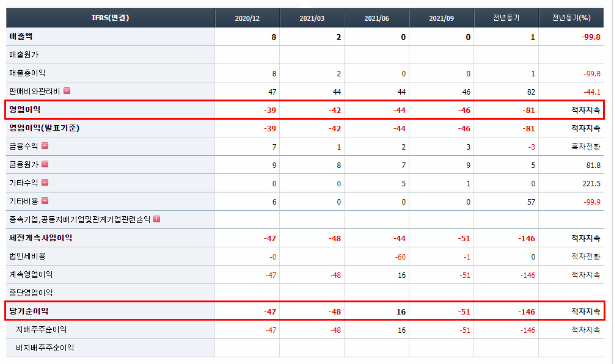614x364 pixels.
Task: Select the 중단영업이익 row label
Action: point(31,293)
